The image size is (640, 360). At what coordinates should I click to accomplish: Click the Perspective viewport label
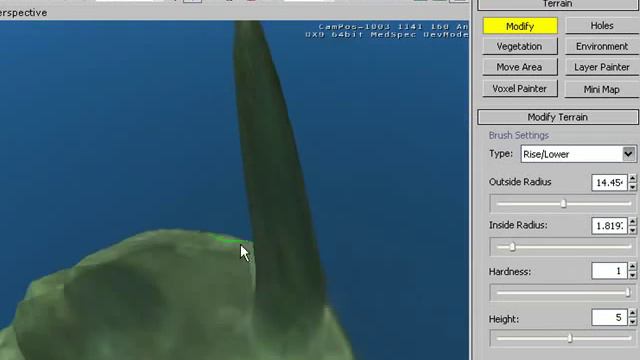click(23, 13)
